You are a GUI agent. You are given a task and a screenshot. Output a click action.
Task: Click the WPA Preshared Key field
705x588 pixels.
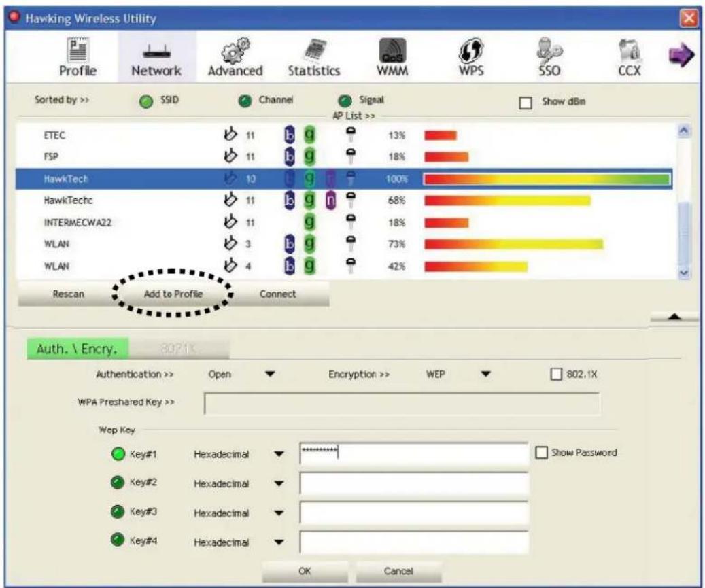click(402, 403)
